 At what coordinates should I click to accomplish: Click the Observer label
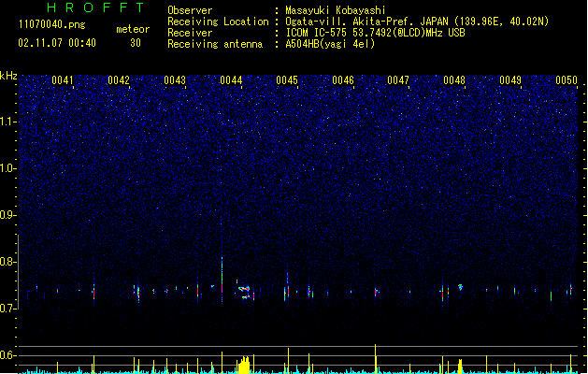point(190,10)
